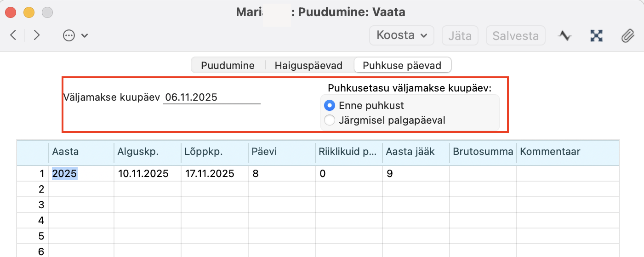Open the Koosta dropdown

click(402, 35)
